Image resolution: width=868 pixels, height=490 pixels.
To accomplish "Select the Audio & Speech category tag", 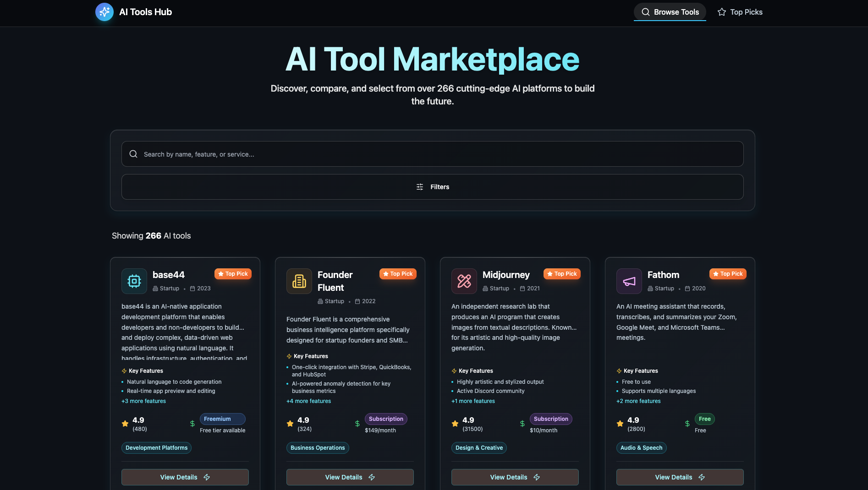I will (641, 448).
